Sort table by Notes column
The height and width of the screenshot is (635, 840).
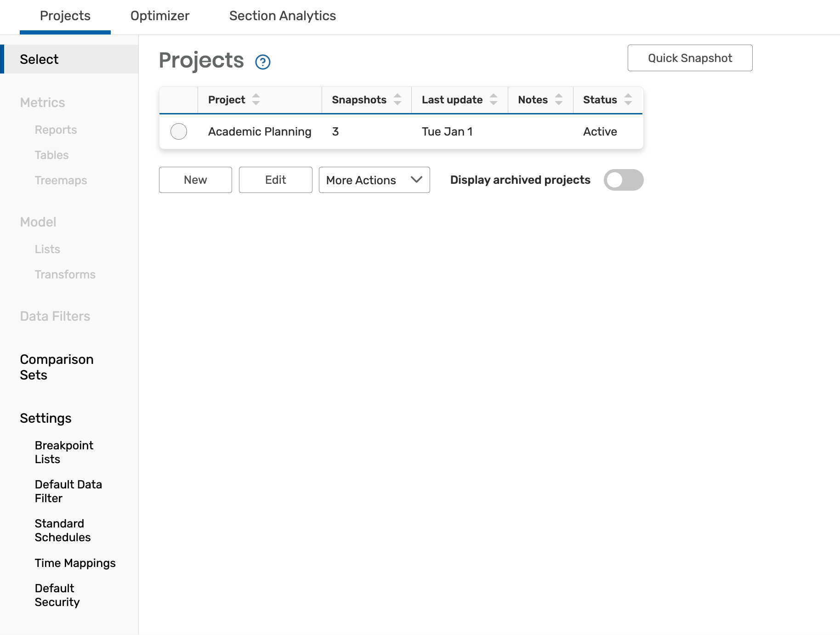(x=559, y=99)
